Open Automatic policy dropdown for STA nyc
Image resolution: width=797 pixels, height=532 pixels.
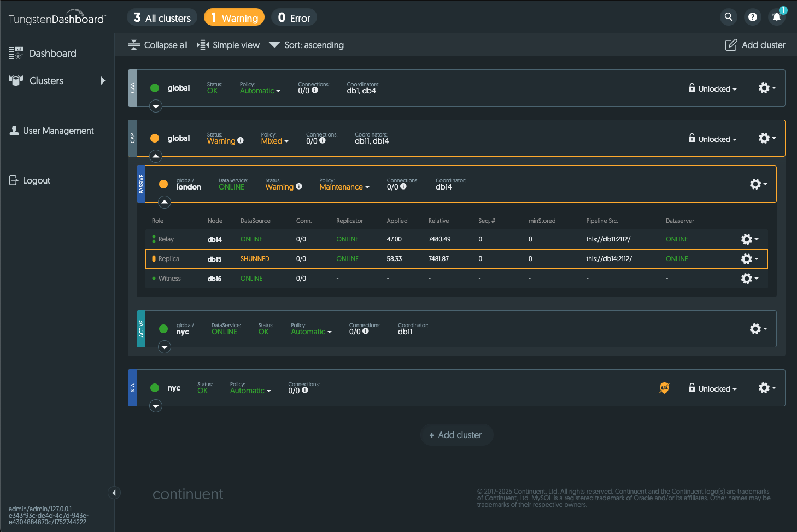(x=250, y=391)
